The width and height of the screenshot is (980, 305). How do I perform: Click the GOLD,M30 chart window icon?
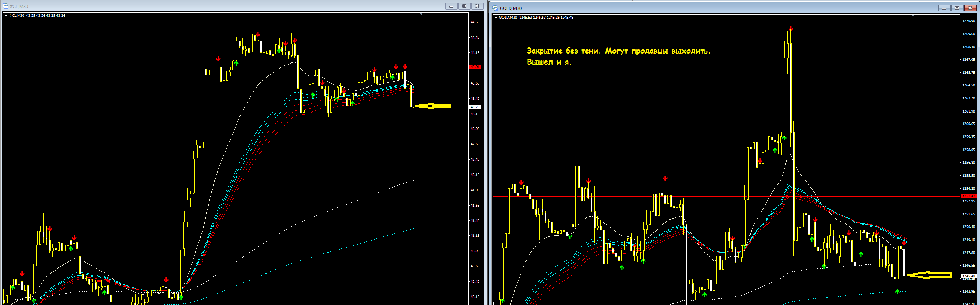coord(495,8)
